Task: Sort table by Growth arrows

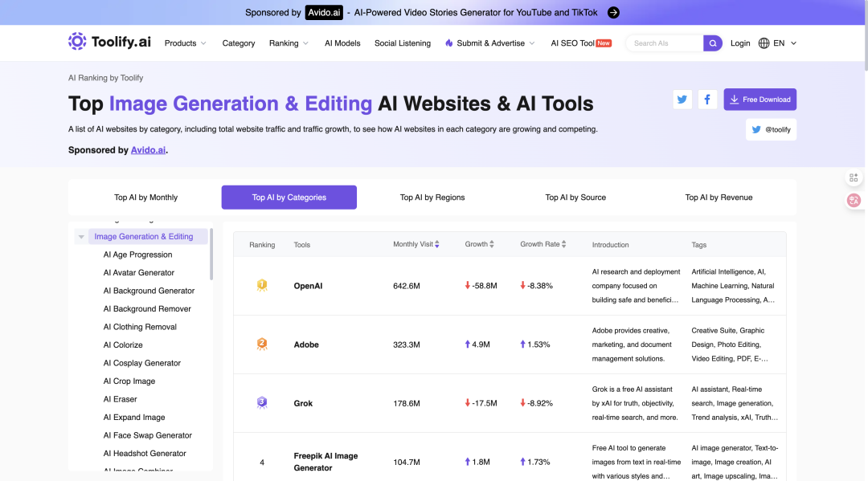Action: click(492, 244)
